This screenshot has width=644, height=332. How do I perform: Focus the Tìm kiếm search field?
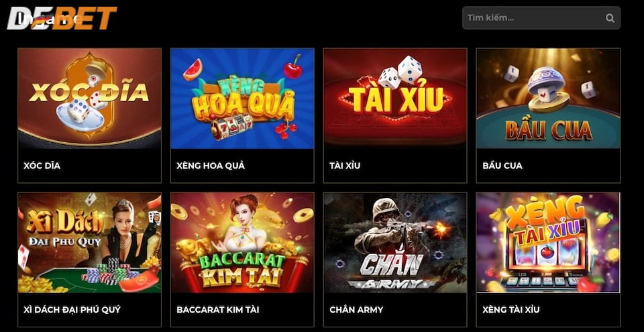[541, 17]
